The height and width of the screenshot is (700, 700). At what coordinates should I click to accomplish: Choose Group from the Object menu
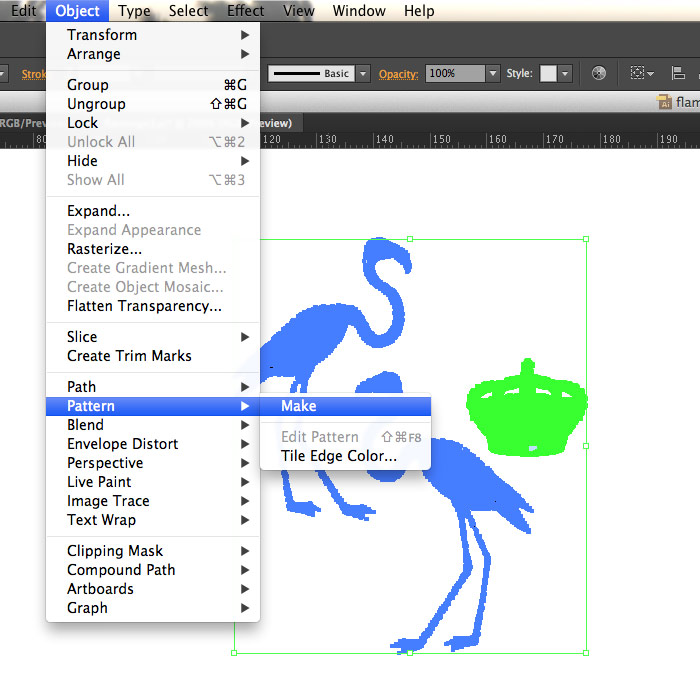88,85
